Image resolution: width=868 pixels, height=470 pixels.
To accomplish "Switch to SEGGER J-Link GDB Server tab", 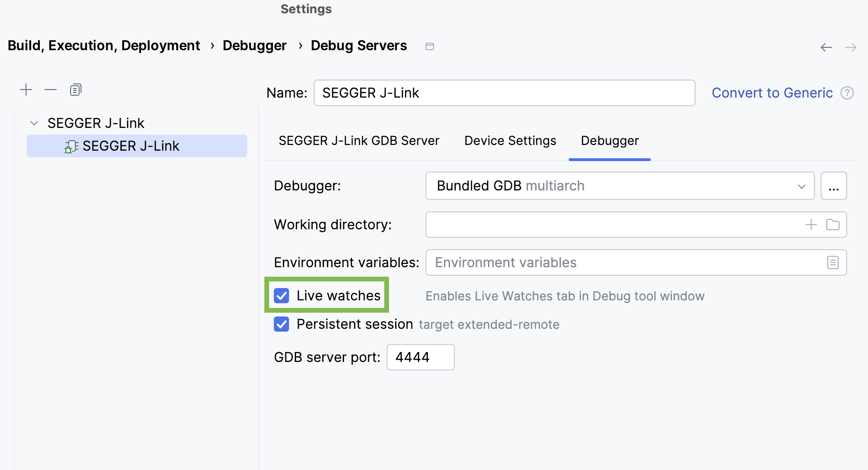I will click(x=359, y=141).
